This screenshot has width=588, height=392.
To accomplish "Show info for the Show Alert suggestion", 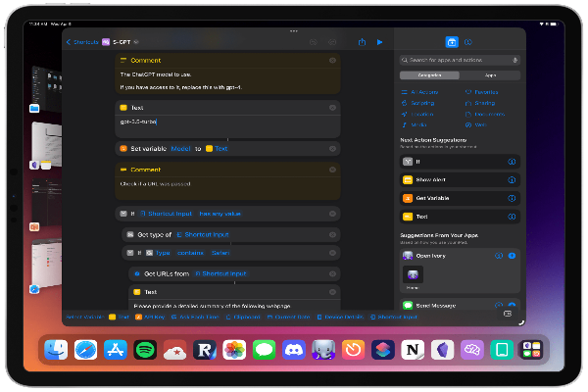I will [512, 180].
